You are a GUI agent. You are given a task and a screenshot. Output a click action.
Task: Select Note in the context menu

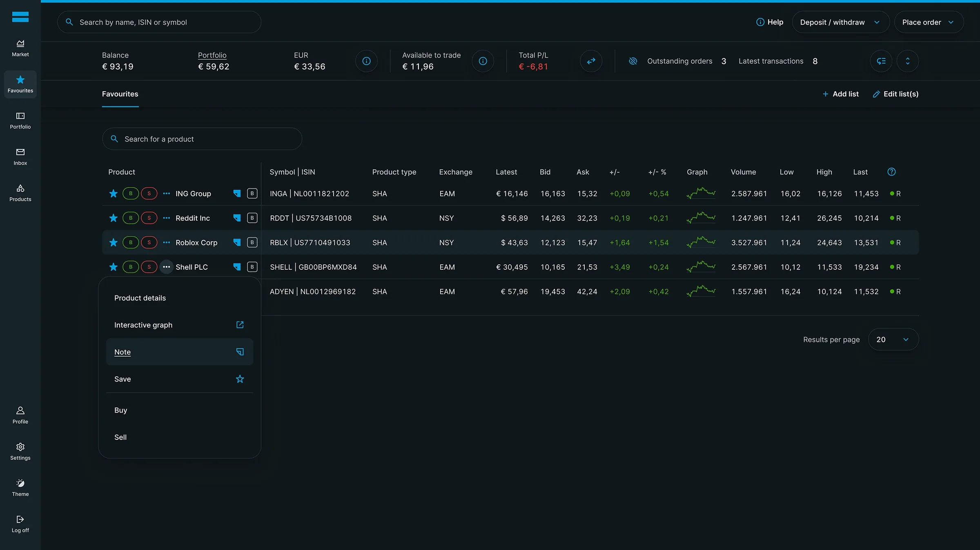coord(180,352)
